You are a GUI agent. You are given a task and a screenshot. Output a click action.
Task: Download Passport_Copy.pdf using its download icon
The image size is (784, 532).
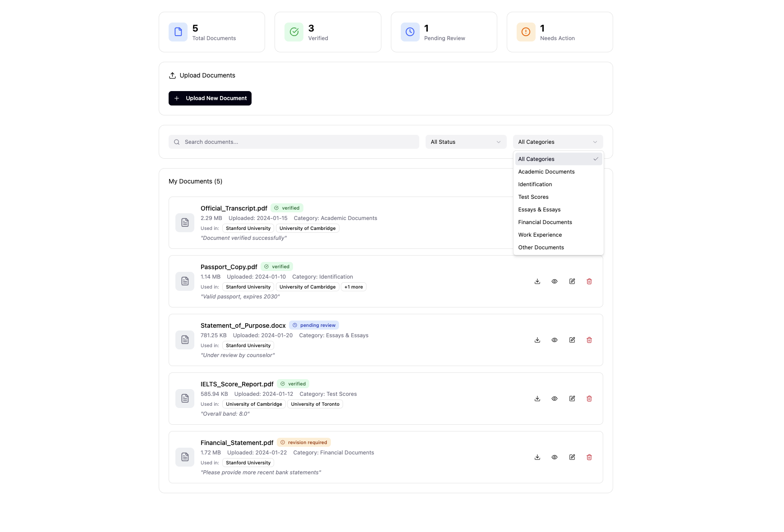click(537, 281)
